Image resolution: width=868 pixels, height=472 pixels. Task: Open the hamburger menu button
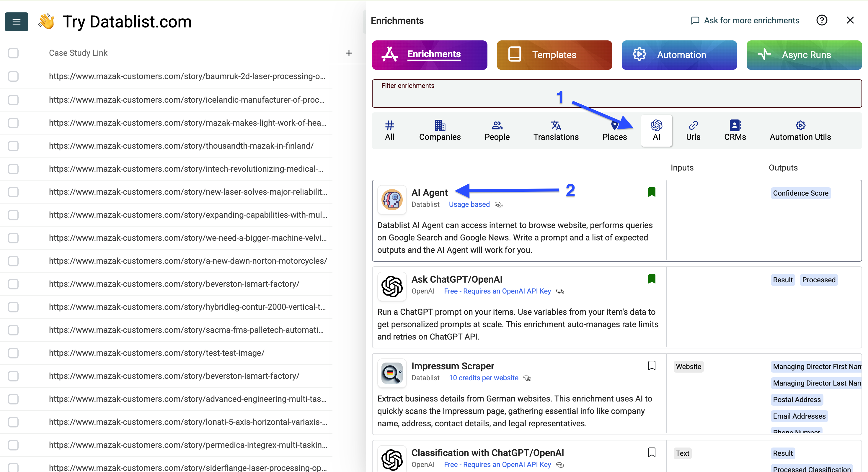click(16, 22)
